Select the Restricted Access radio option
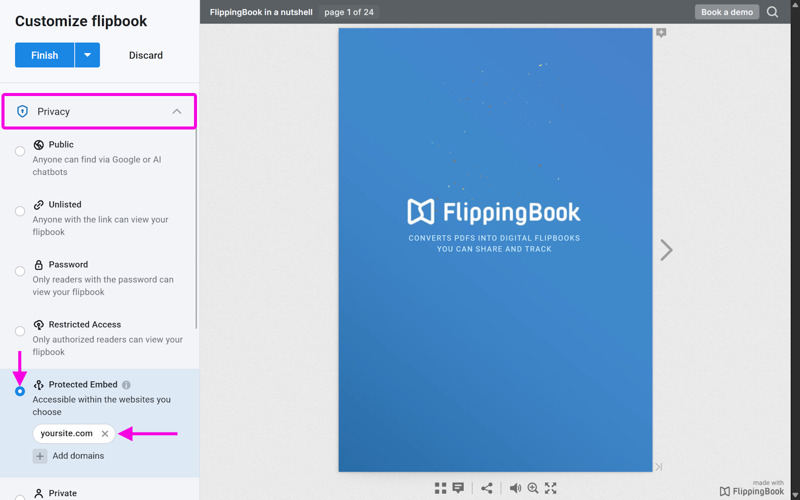Screen dimensions: 800x500 20,331
